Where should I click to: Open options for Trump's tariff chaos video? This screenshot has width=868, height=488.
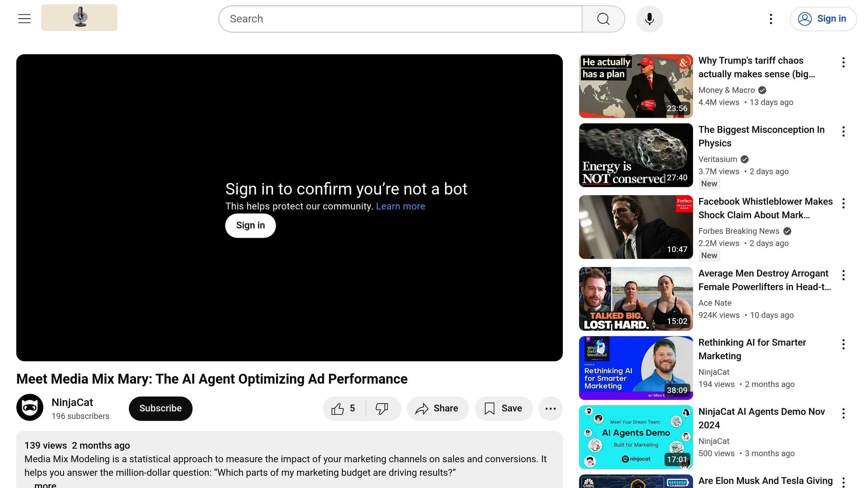click(x=843, y=62)
